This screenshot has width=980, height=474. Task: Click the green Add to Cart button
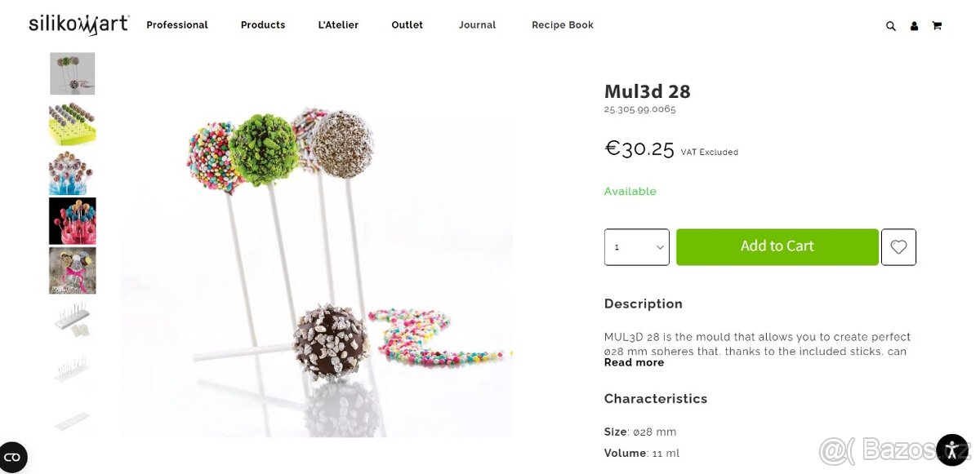pos(777,246)
